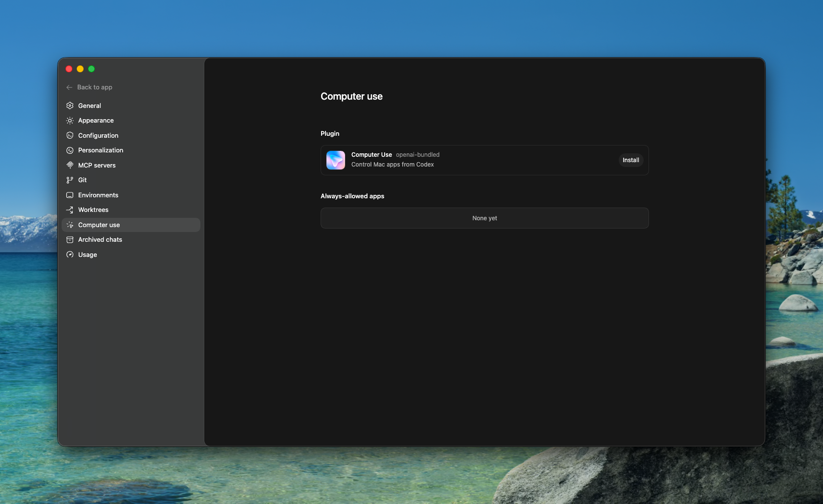Image resolution: width=823 pixels, height=504 pixels.
Task: Click the Configuration icon in sidebar
Action: (x=70, y=135)
